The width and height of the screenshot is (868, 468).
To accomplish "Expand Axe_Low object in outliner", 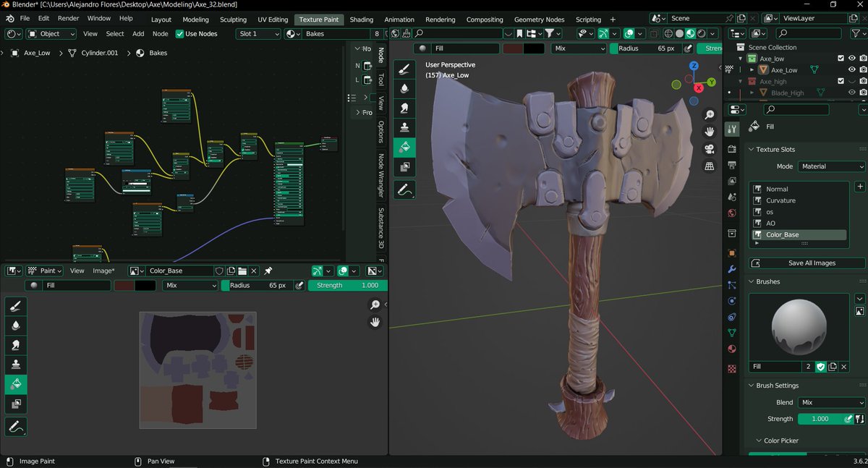I will (752, 70).
